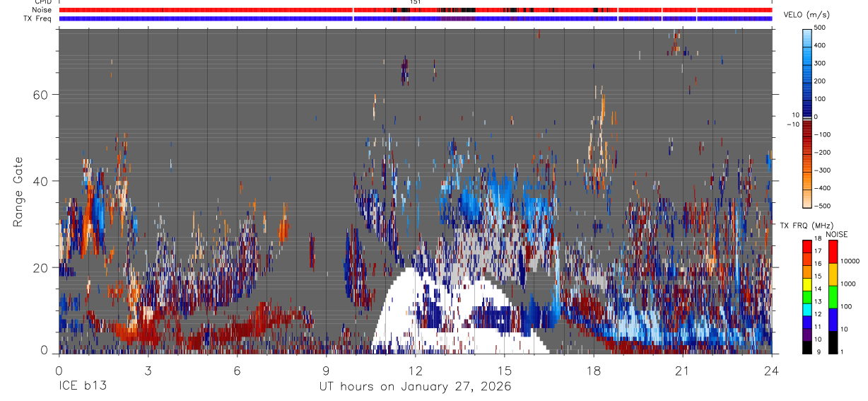Click the '400' velocity scale label
This screenshot has width=868, height=401.
tap(820, 45)
